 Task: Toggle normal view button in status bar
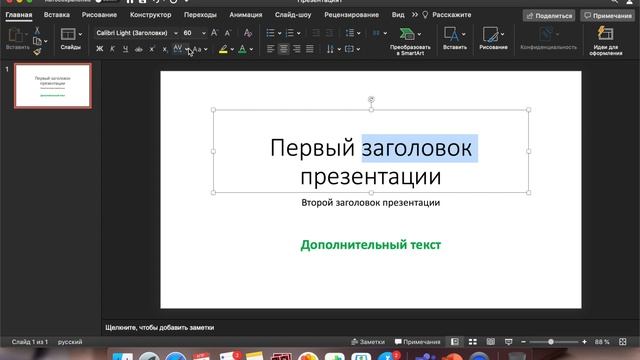[x=455, y=342]
